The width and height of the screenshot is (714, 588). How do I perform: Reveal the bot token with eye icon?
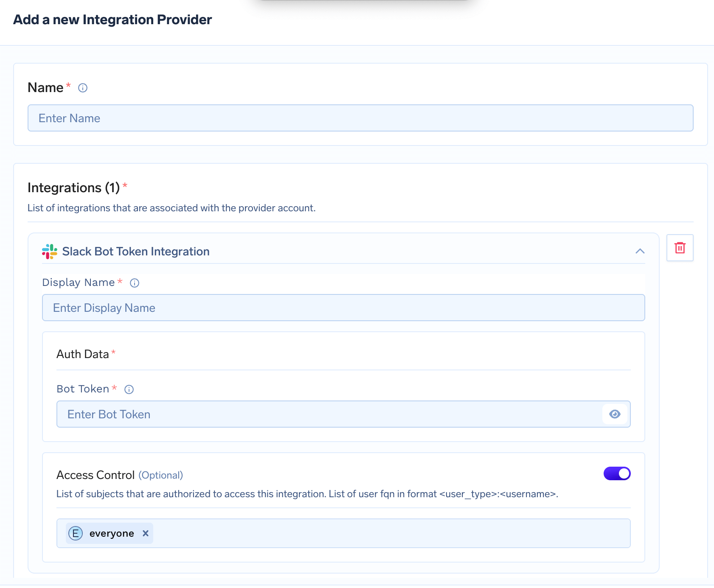point(615,414)
